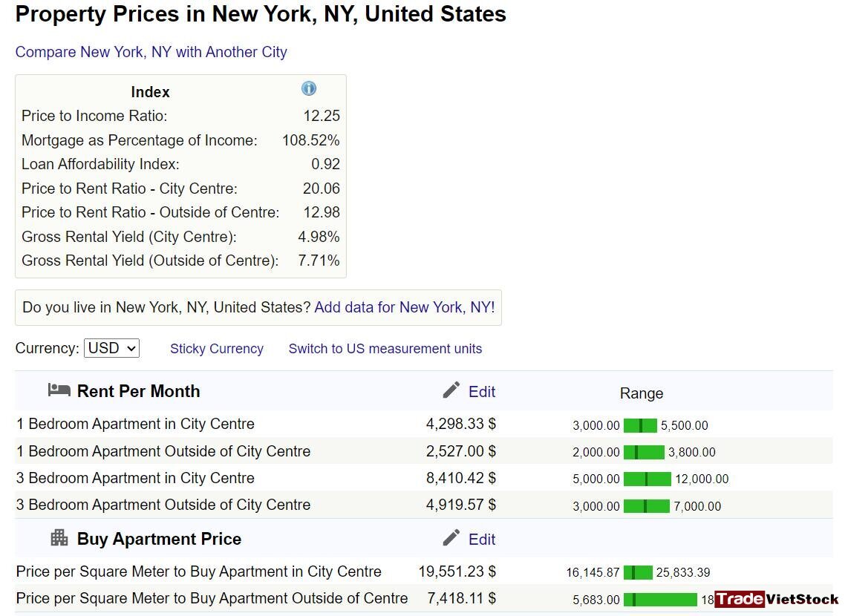
Task: Click Edit link for Rent Per Month
Action: pos(481,392)
